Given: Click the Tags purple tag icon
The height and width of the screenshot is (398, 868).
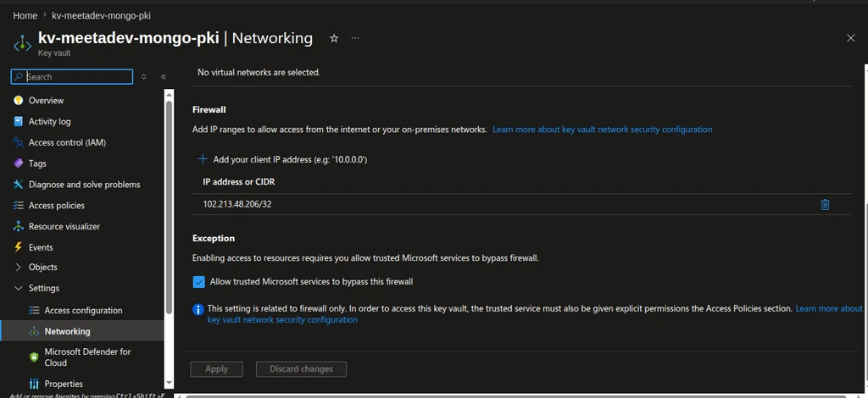Looking at the screenshot, I should click(19, 163).
